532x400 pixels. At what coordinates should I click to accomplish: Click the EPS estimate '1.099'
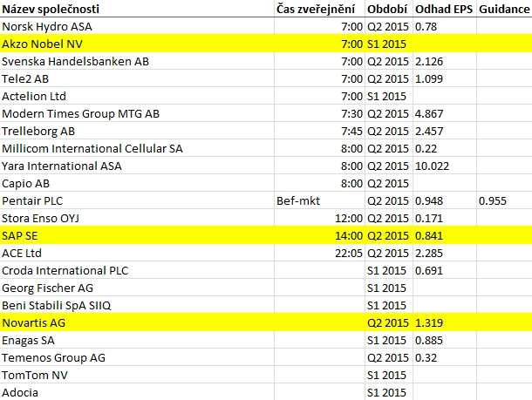click(x=445, y=78)
